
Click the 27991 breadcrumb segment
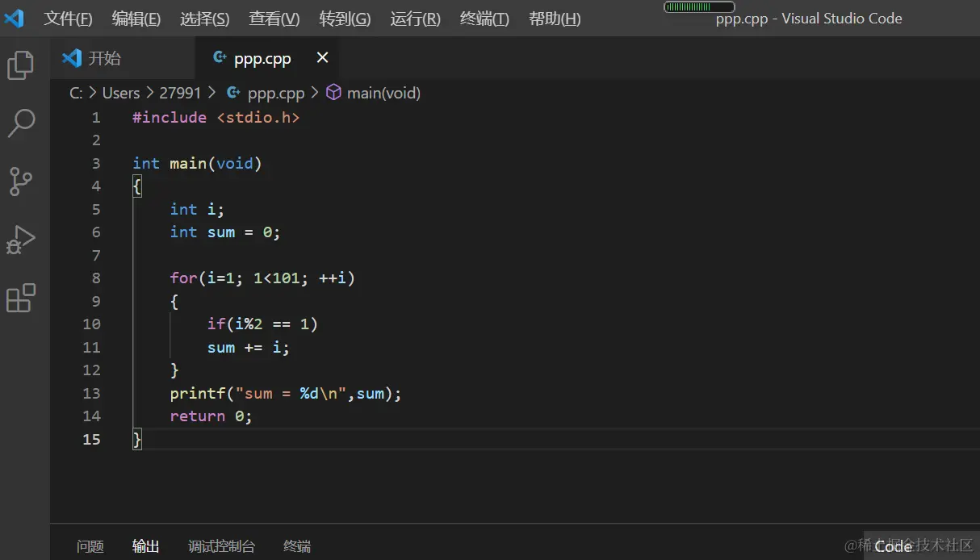(x=179, y=93)
